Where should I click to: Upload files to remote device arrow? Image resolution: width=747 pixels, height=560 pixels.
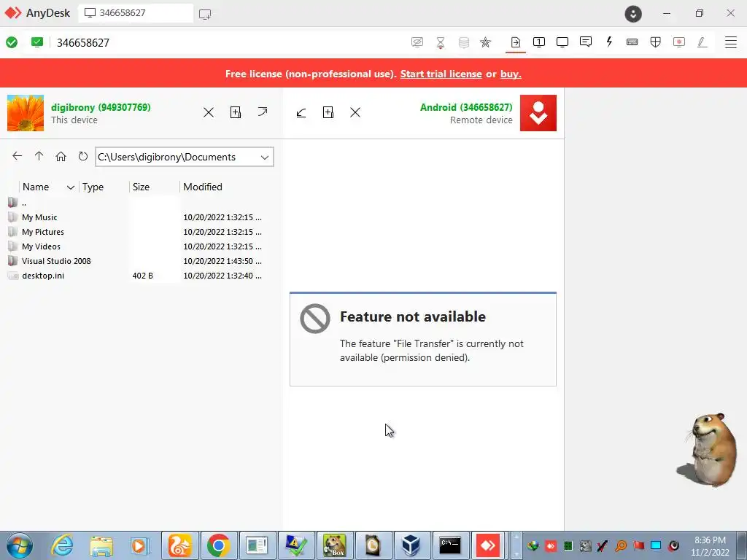tap(263, 112)
